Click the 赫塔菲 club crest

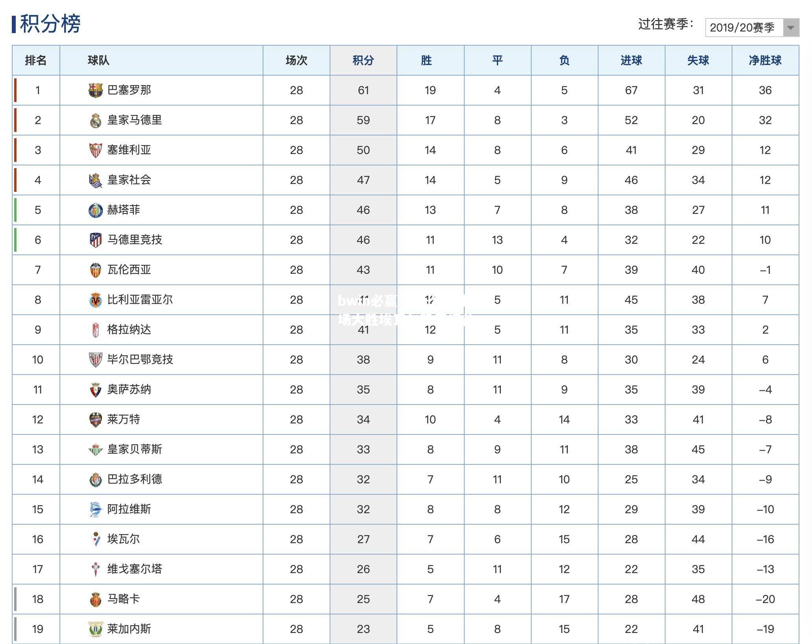coord(95,210)
